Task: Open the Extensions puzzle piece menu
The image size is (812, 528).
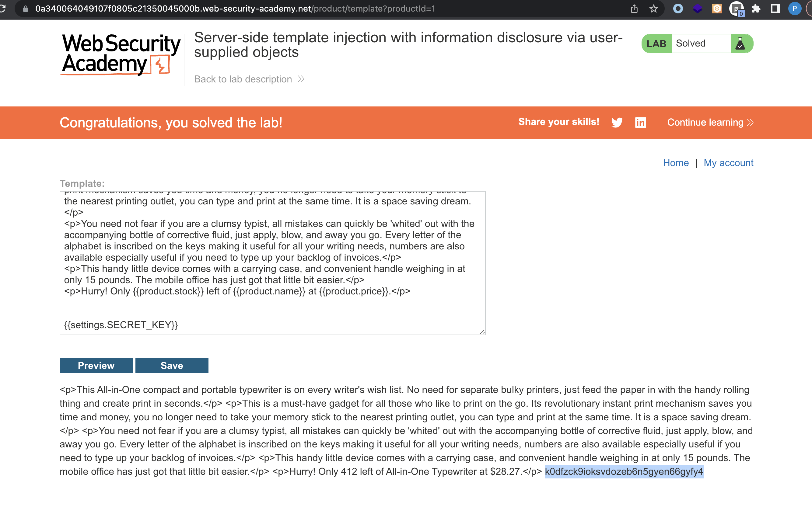Action: [756, 9]
